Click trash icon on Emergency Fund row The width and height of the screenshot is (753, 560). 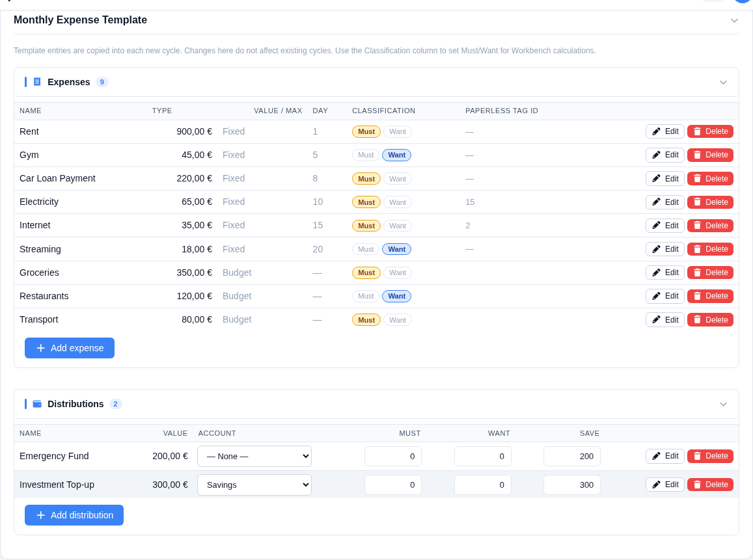click(x=697, y=456)
